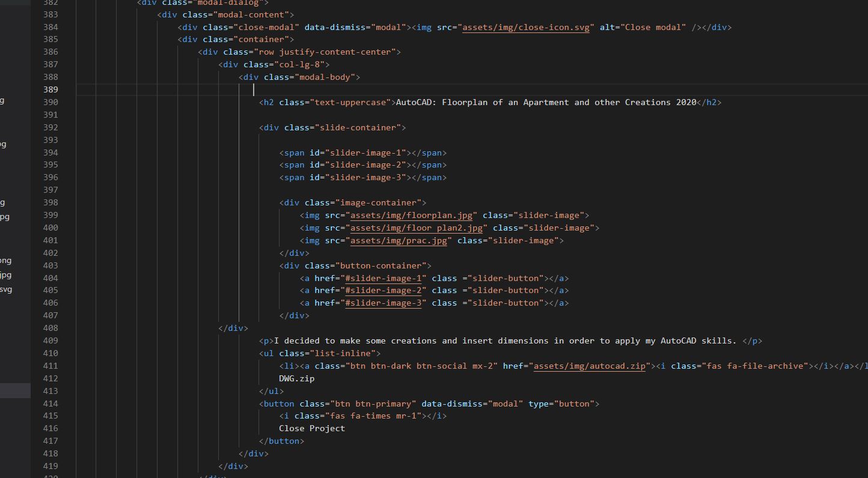Click the 'btn btn-primary' class value
Viewport: 868px width, 478px height.
point(373,404)
